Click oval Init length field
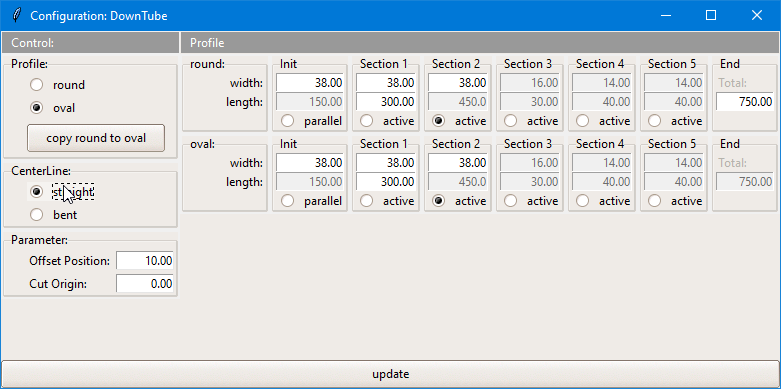 click(310, 182)
